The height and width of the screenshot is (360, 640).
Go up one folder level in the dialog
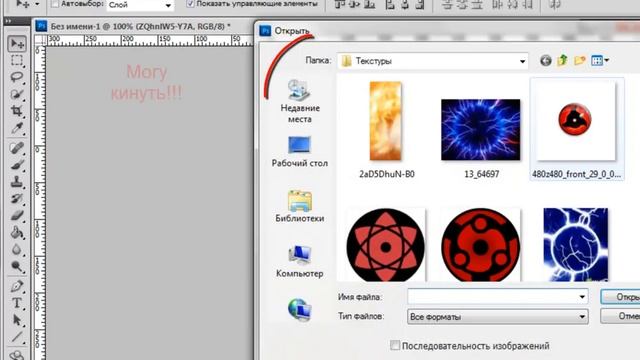coord(562,60)
